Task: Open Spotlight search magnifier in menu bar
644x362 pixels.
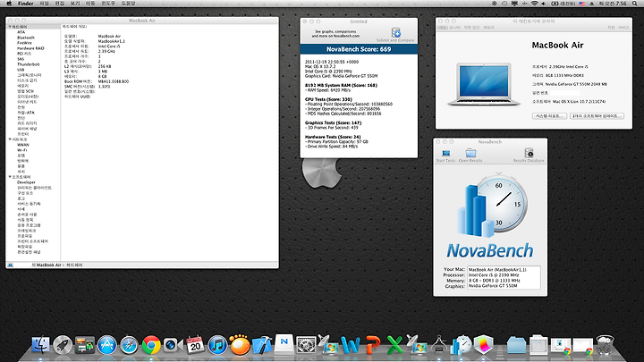Action: [634, 4]
